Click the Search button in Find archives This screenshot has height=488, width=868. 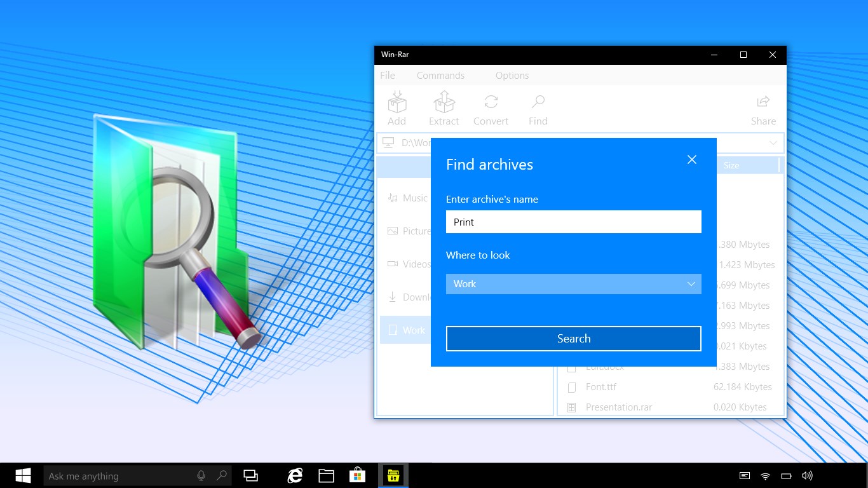(574, 339)
